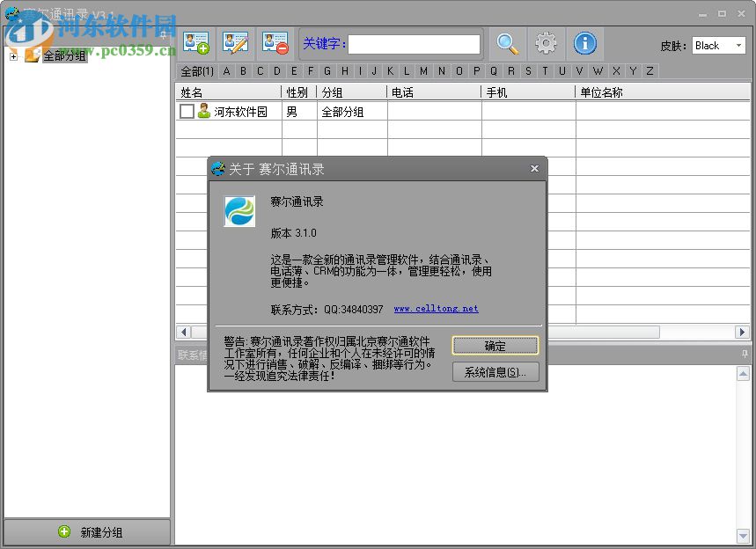Check the checkbox beside contact 河东软件园
Image resolution: width=756 pixels, height=549 pixels.
tap(187, 111)
